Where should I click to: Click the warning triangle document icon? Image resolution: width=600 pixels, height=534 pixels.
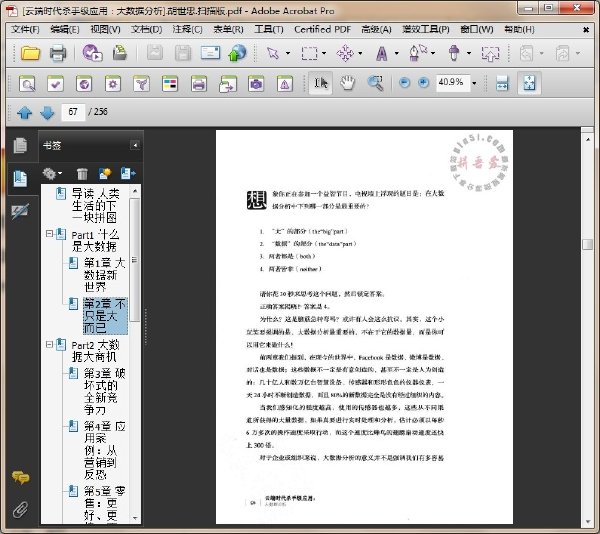point(285,83)
